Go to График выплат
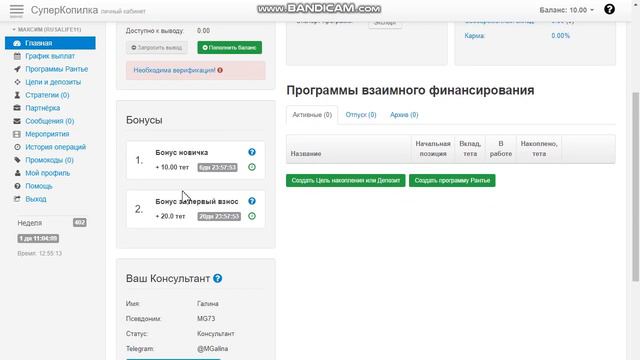 50,56
